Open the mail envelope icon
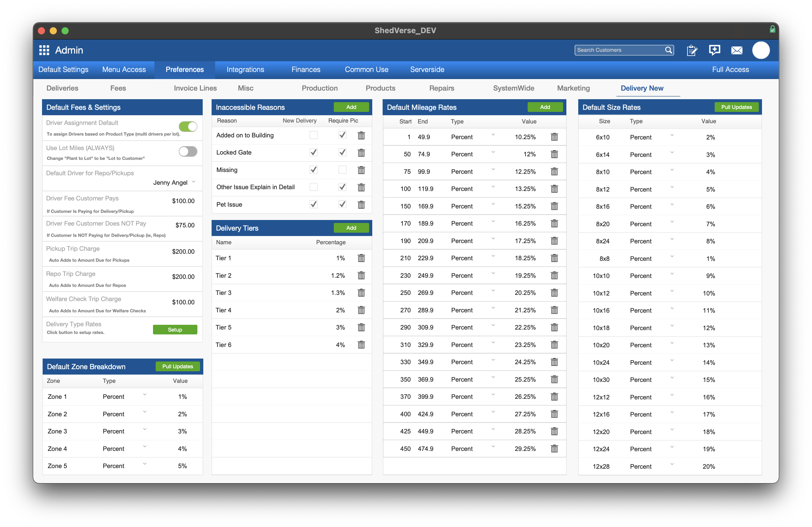 point(737,51)
